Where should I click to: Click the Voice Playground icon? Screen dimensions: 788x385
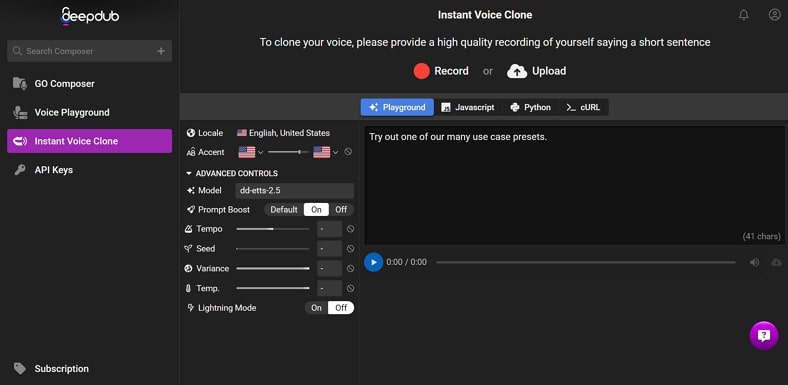pos(20,112)
